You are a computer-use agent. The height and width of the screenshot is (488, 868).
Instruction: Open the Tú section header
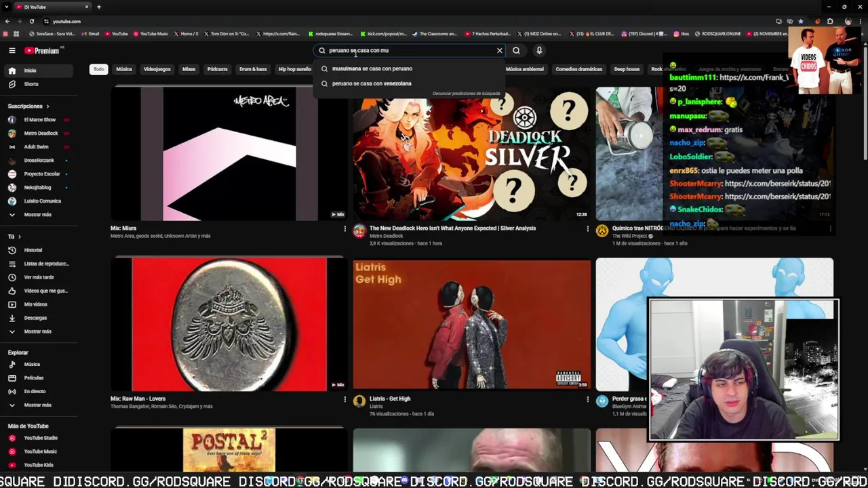pyautogui.click(x=14, y=237)
